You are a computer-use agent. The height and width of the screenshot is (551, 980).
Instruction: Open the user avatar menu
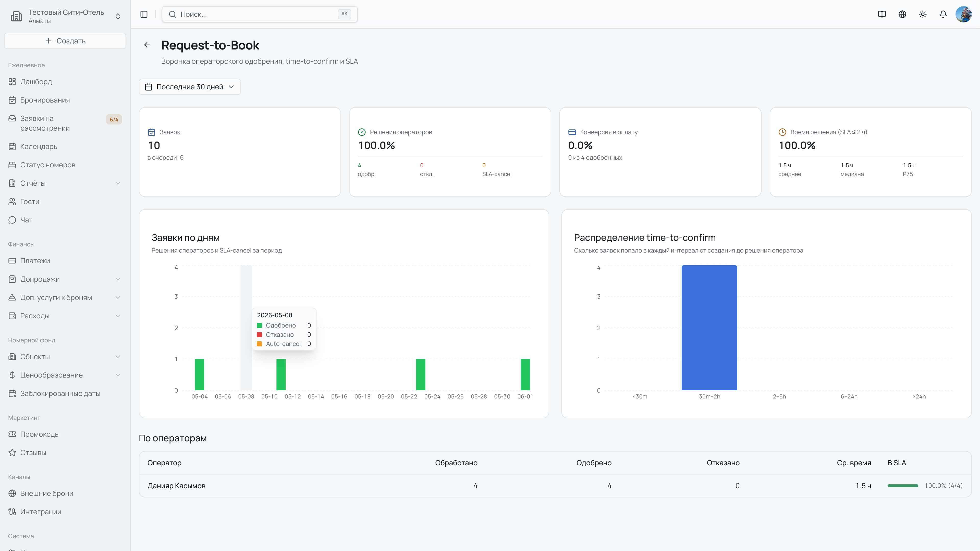click(x=964, y=14)
